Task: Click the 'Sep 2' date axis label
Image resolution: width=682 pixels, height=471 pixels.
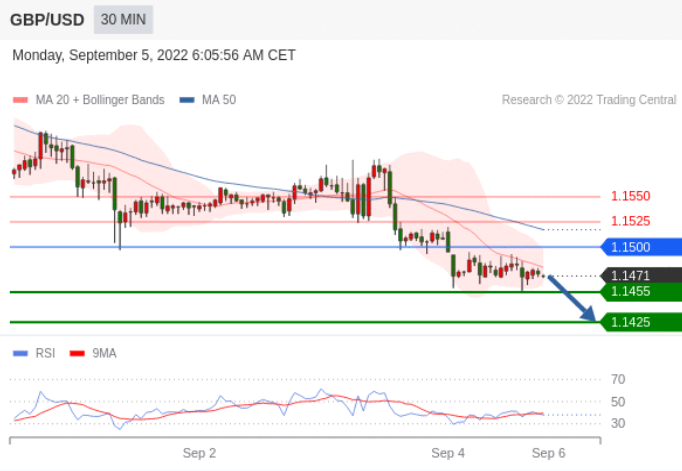Action: coord(199,453)
